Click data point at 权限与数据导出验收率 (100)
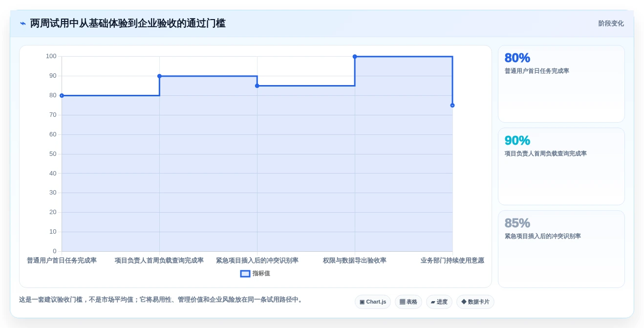 point(355,56)
